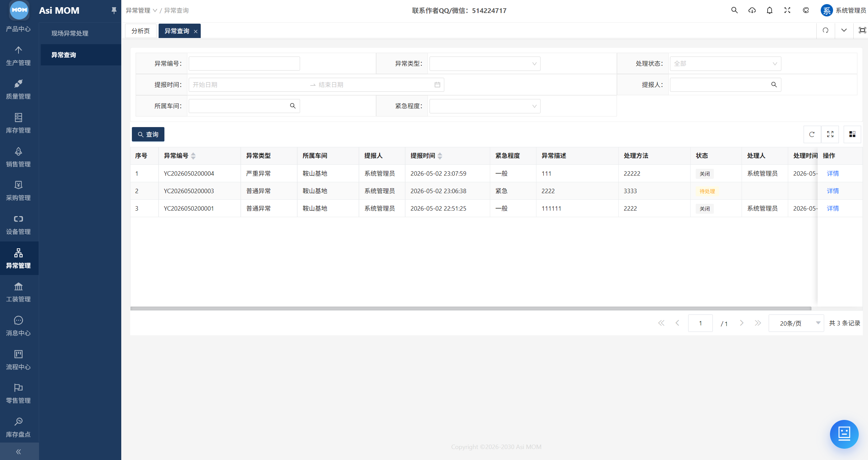Open 详情 for YC2026050200003
868x460 pixels.
coord(833,191)
